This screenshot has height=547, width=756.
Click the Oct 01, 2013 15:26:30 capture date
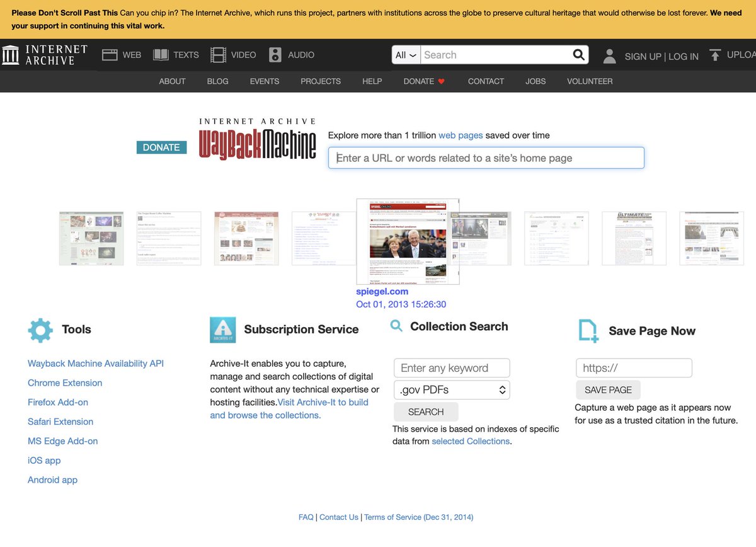pos(401,304)
